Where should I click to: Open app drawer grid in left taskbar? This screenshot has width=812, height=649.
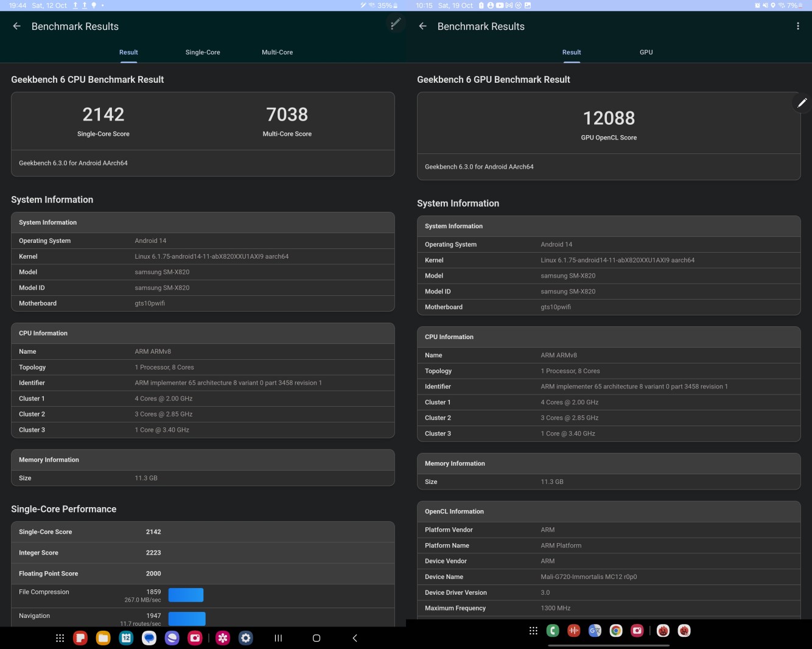[x=60, y=638]
